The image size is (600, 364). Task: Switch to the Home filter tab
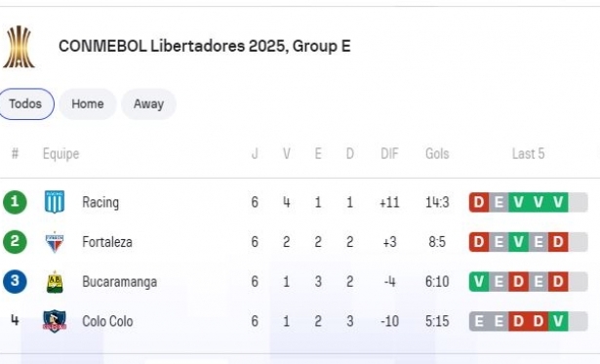pos(88,104)
